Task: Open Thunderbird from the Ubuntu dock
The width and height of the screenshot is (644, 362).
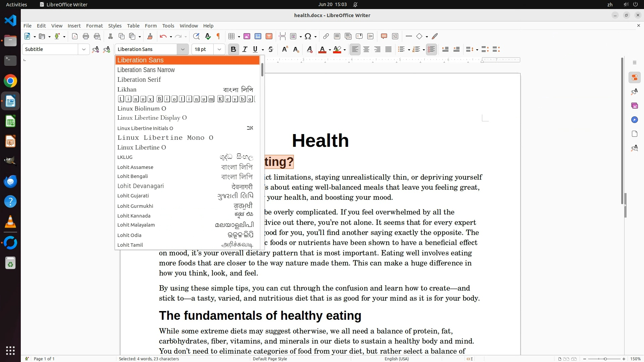Action: pos(10,181)
